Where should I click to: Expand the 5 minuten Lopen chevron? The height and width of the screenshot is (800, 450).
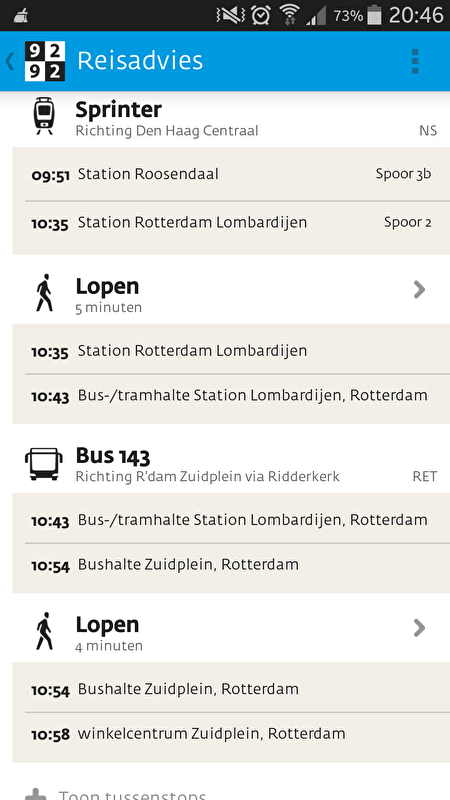pyautogui.click(x=419, y=290)
